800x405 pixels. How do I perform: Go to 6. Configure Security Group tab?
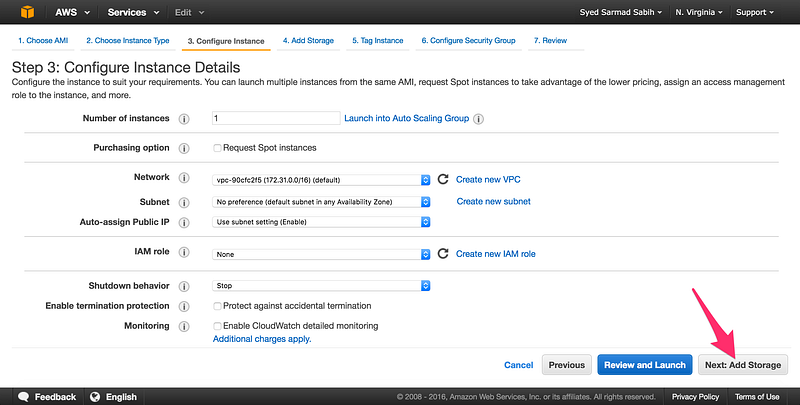[x=468, y=41]
